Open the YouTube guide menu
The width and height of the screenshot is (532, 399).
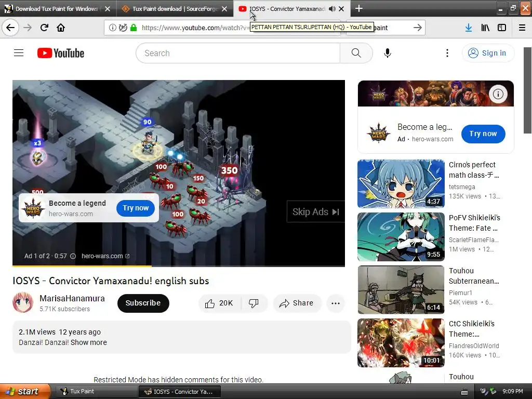point(19,53)
